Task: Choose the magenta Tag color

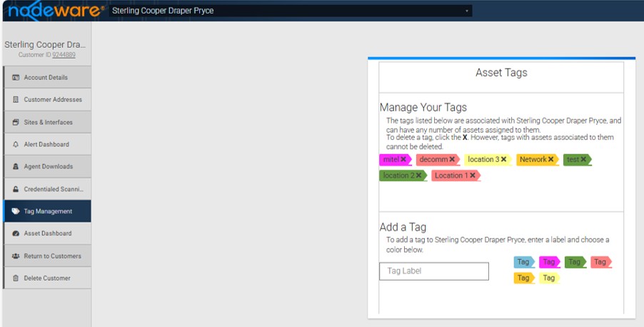Action: pyautogui.click(x=550, y=262)
